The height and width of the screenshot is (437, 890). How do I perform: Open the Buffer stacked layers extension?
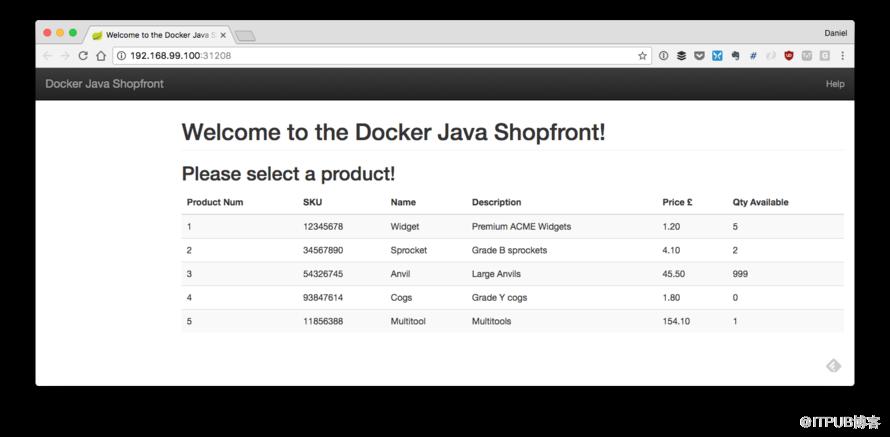[x=681, y=56]
